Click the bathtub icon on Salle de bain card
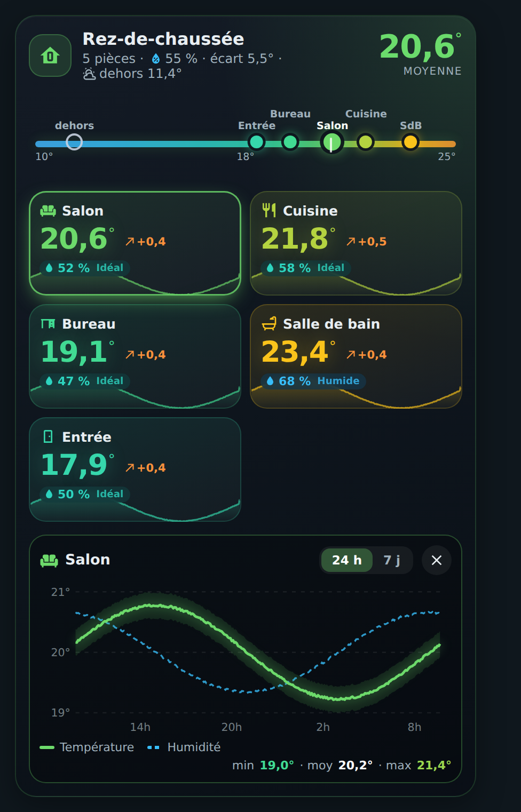521x812 pixels. pyautogui.click(x=269, y=323)
